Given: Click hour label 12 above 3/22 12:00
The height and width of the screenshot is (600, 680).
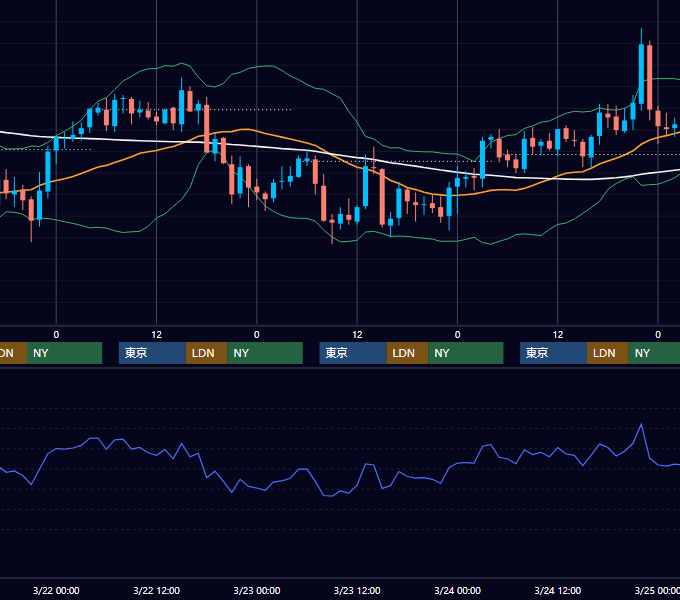Looking at the screenshot, I should pos(157,335).
